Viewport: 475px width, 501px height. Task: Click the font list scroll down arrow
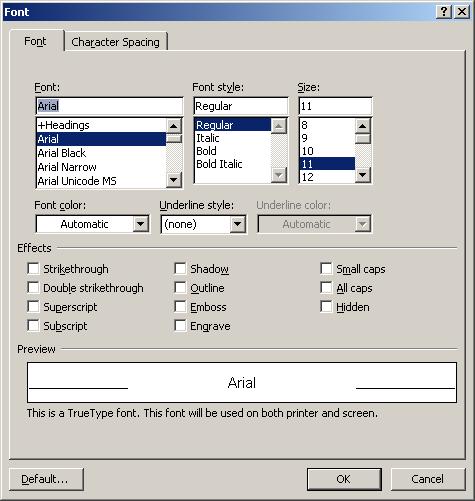coord(174,180)
